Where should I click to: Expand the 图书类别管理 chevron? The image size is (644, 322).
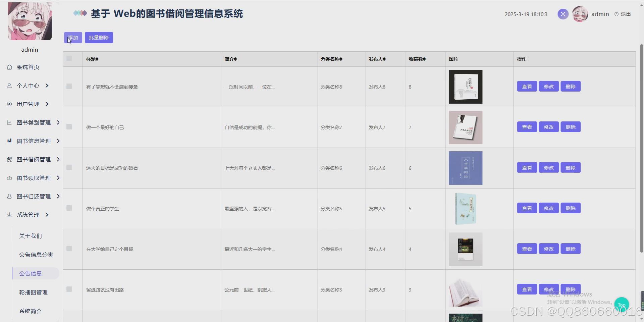(58, 122)
